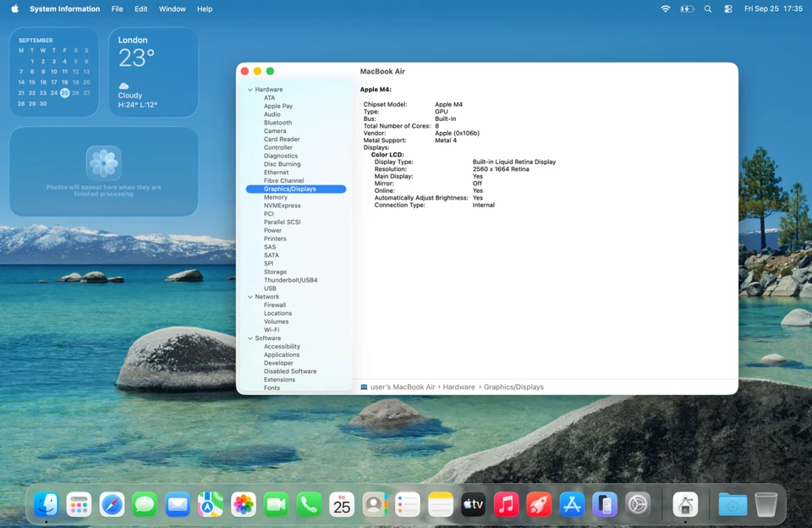Open the Trash in dock
812x528 pixels.
pos(766,504)
